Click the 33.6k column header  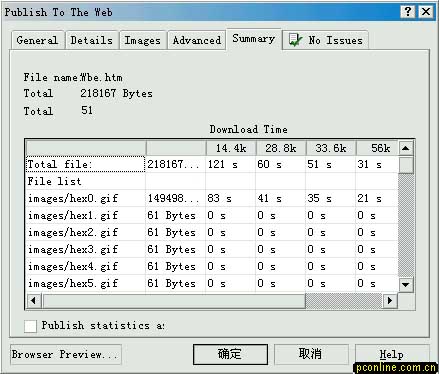tap(331, 148)
